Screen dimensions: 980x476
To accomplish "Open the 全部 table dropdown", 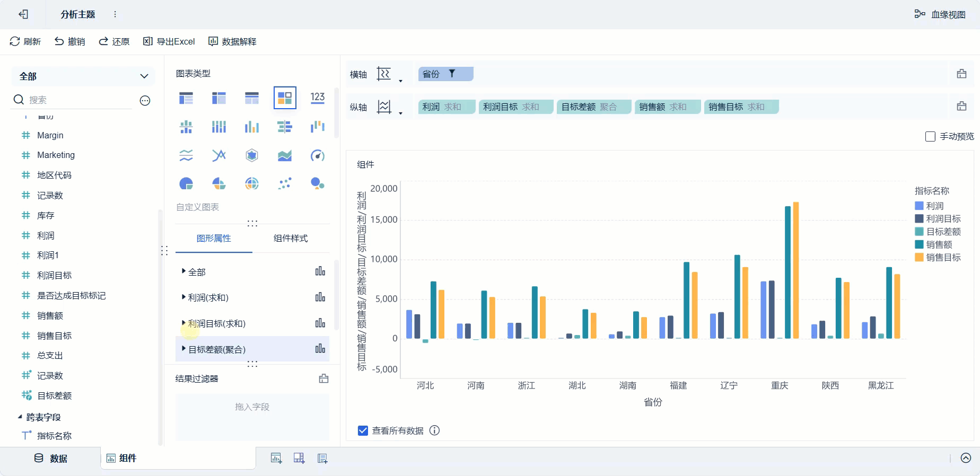I will (x=83, y=76).
